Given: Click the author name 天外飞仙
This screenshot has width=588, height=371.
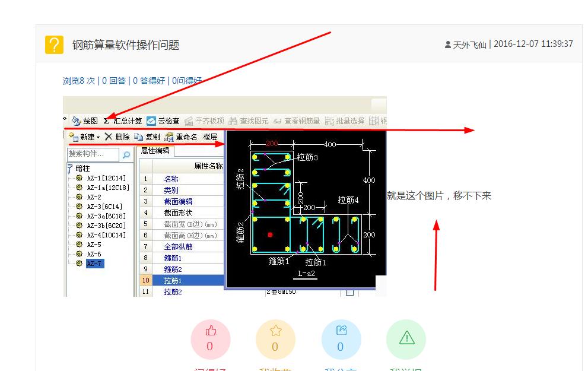Looking at the screenshot, I should [469, 45].
